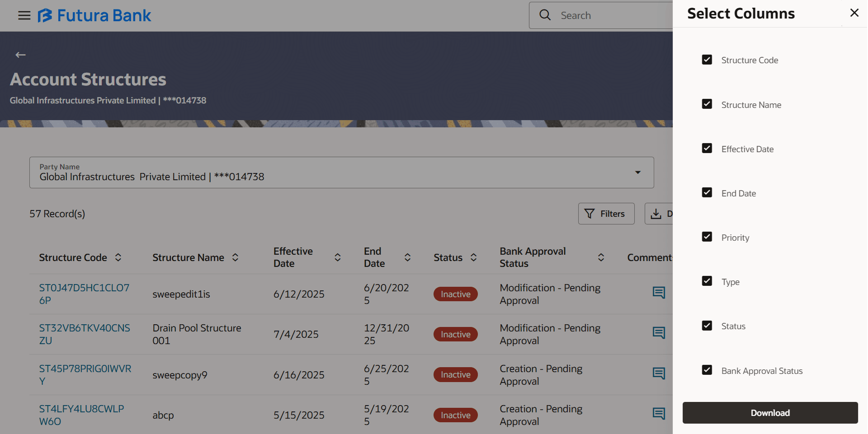Screen dimensions: 868x434
Task: Click the header subtitle 'Global Infrastructures Private Limited | ***014738'
Action: point(108,100)
